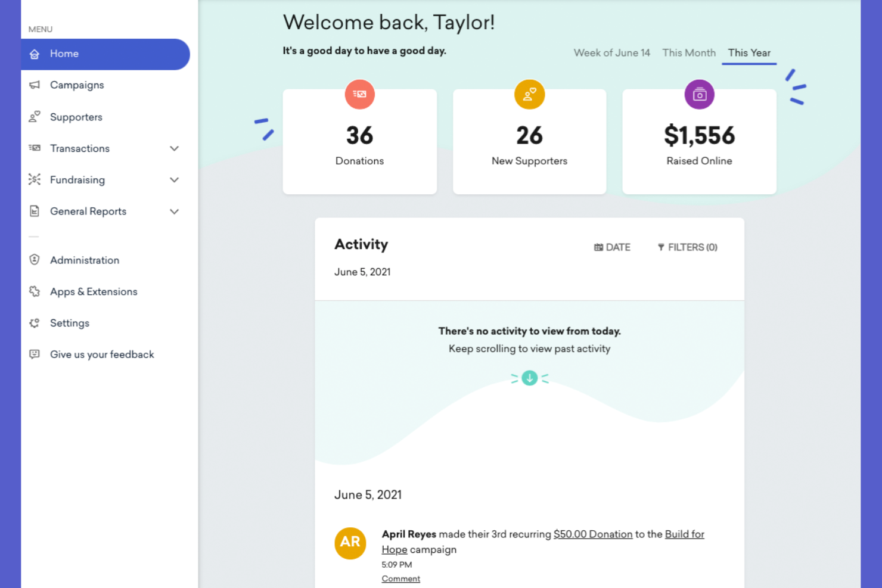Click the Administration shield icon
Viewport: 882px width, 588px height.
click(x=35, y=260)
